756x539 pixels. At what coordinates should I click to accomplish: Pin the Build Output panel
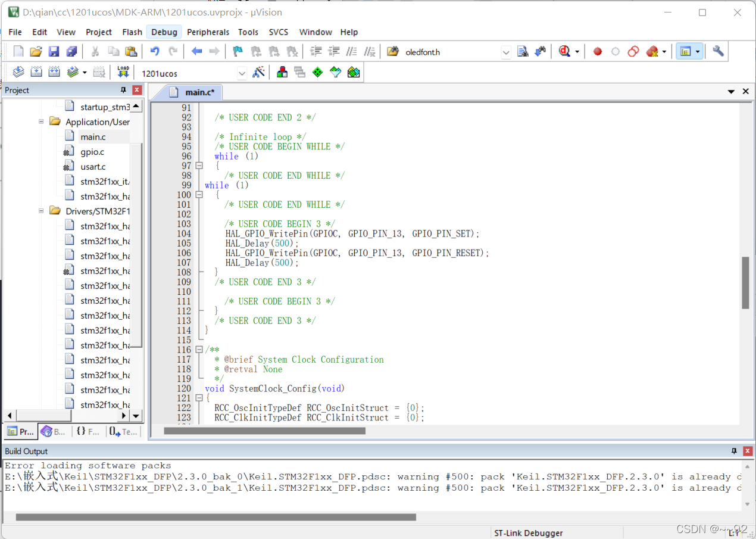point(735,451)
